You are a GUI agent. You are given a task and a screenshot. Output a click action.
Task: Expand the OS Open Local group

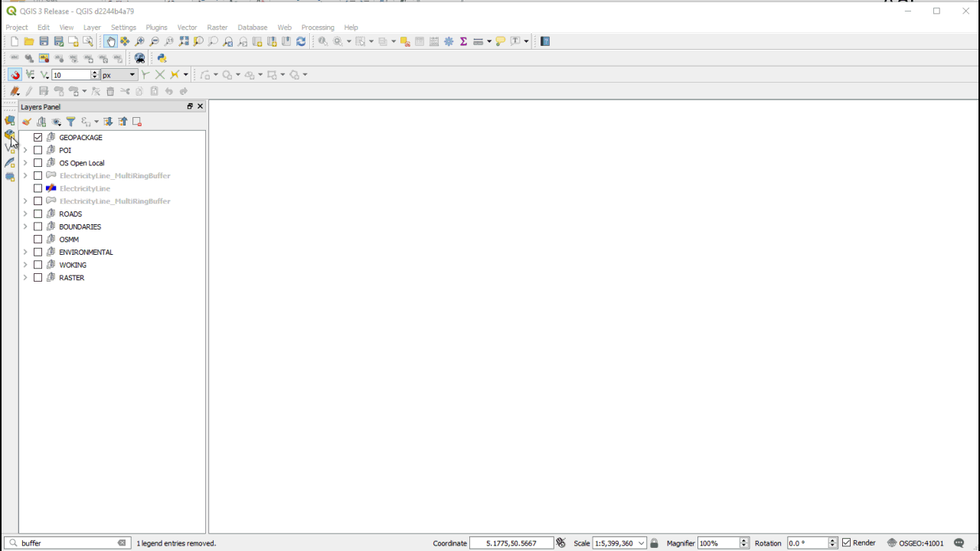coord(25,163)
